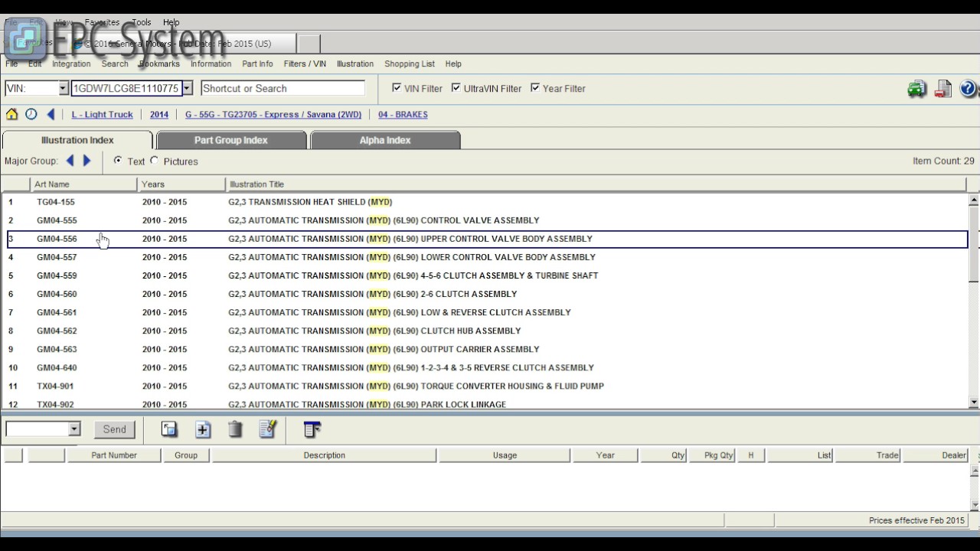Click the add item plus icon
This screenshot has height=551, width=980.
(x=203, y=429)
